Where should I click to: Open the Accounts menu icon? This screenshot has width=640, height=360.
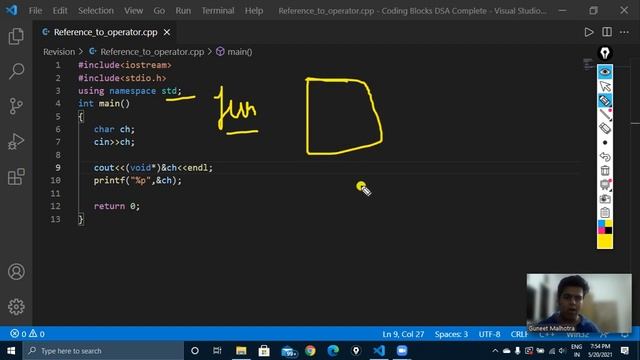[x=16, y=272]
